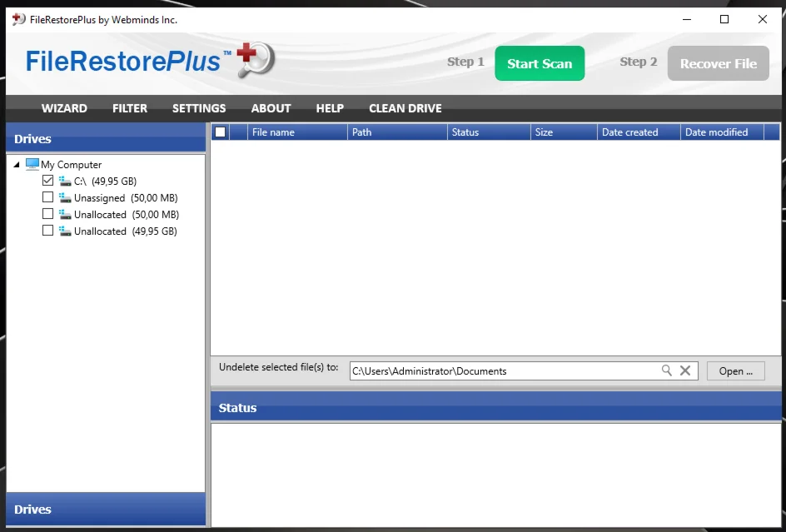The image size is (786, 532).
Task: Open the FILTER menu
Action: tap(130, 108)
